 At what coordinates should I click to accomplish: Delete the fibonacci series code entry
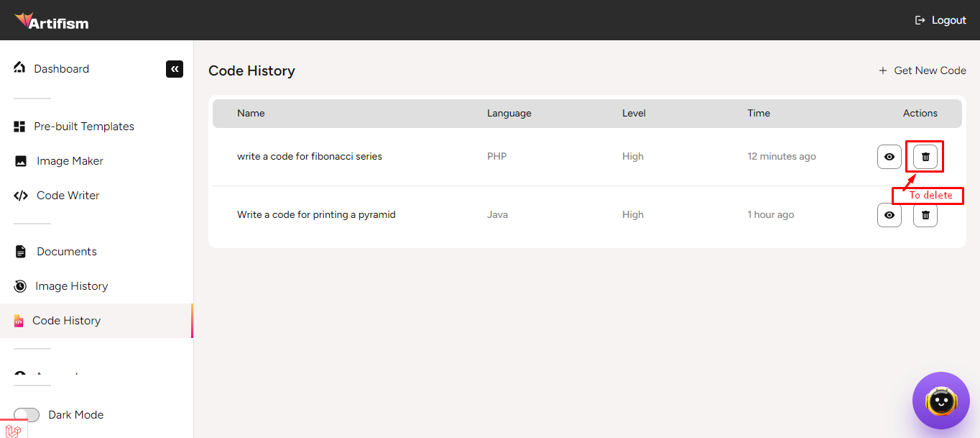pyautogui.click(x=925, y=157)
